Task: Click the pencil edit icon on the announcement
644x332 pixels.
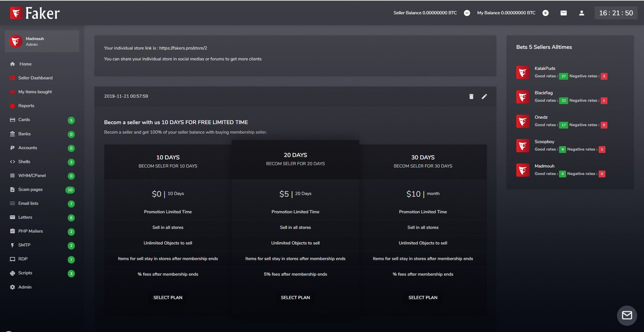Action: tap(485, 96)
